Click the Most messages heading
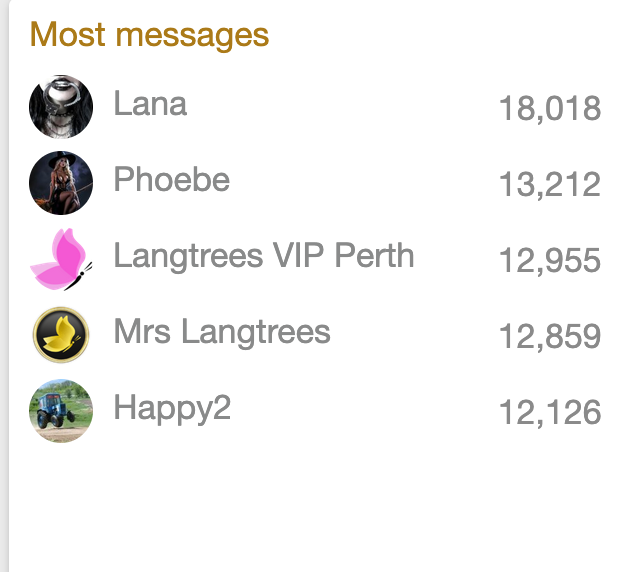Viewport: 636px width, 572px height. 149,35
